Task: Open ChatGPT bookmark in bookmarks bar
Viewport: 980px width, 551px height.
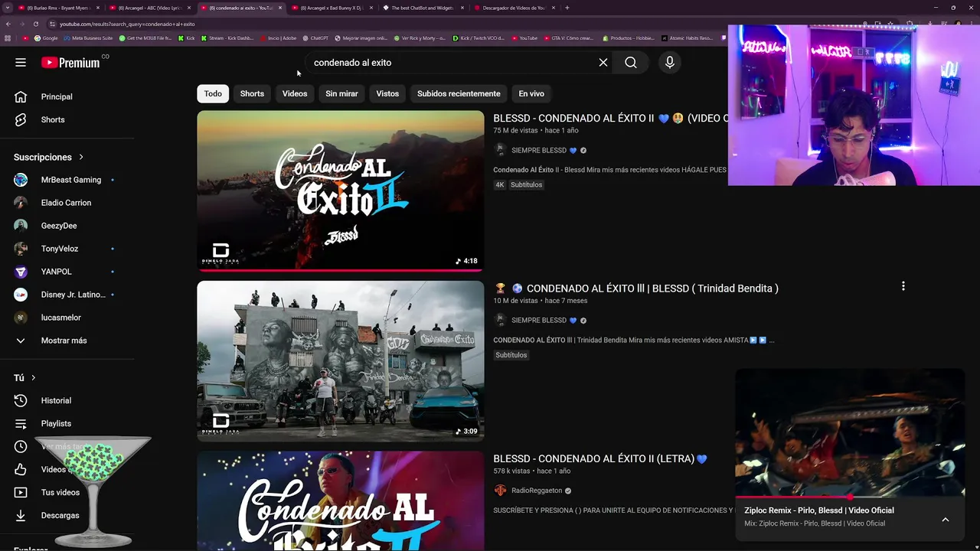Action: tap(315, 37)
